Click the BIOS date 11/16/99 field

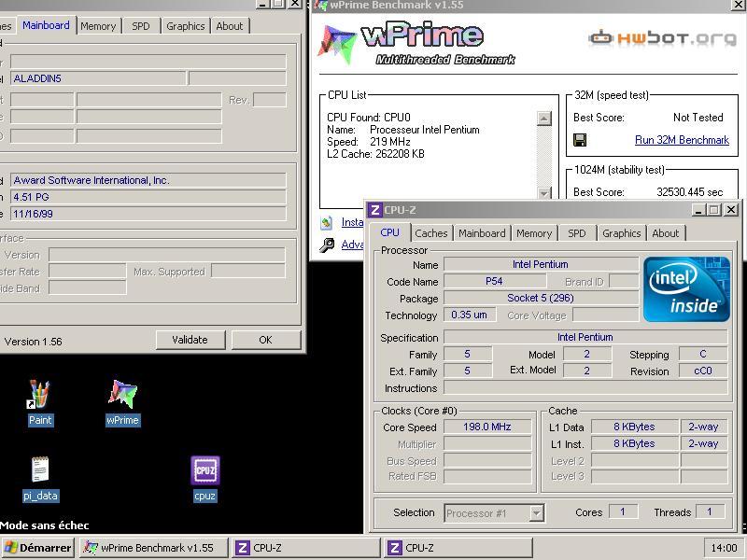(148, 214)
